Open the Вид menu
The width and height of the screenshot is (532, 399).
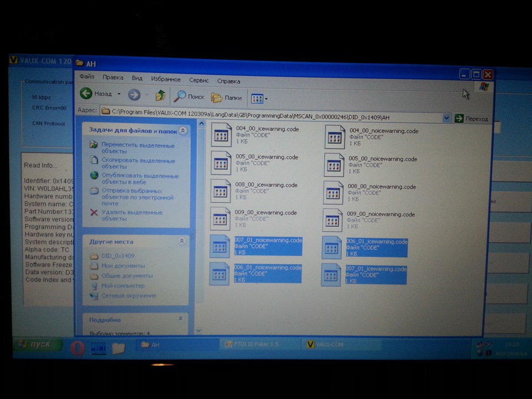tap(137, 78)
